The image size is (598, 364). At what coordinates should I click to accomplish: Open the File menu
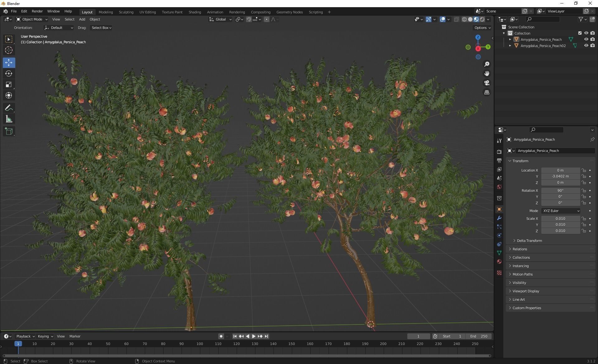coord(14,11)
